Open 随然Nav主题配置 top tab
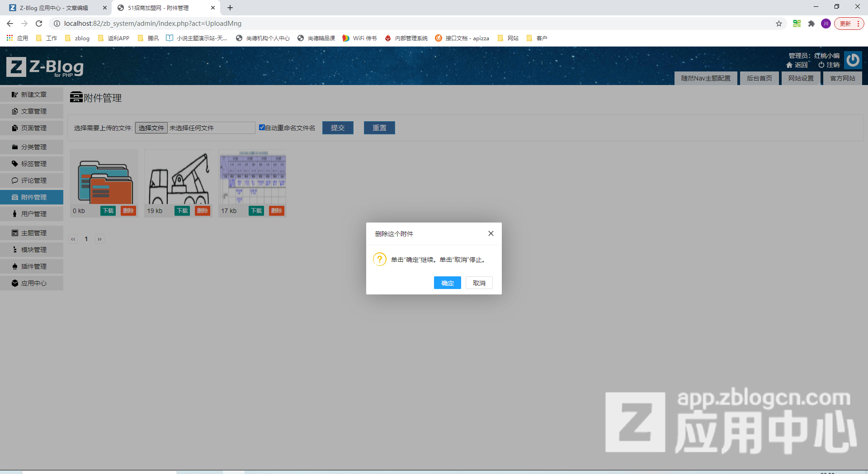Screen dimensions: 868x474 (706, 78)
